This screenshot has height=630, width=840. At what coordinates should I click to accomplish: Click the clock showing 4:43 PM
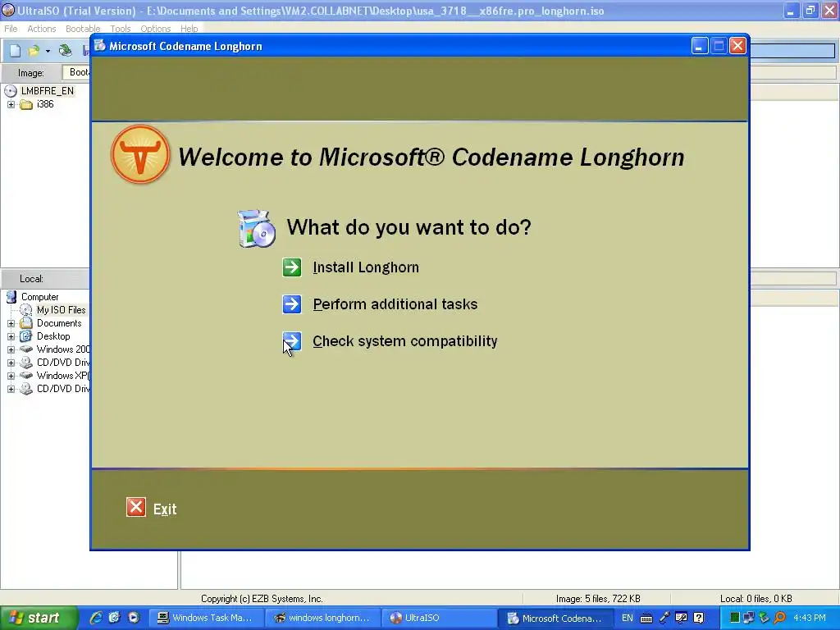[x=810, y=618]
